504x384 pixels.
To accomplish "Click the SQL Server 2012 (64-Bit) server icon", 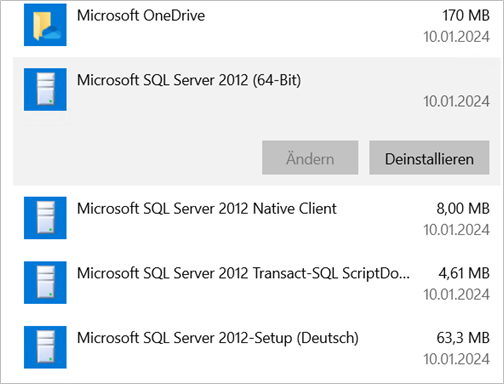I will (45, 89).
